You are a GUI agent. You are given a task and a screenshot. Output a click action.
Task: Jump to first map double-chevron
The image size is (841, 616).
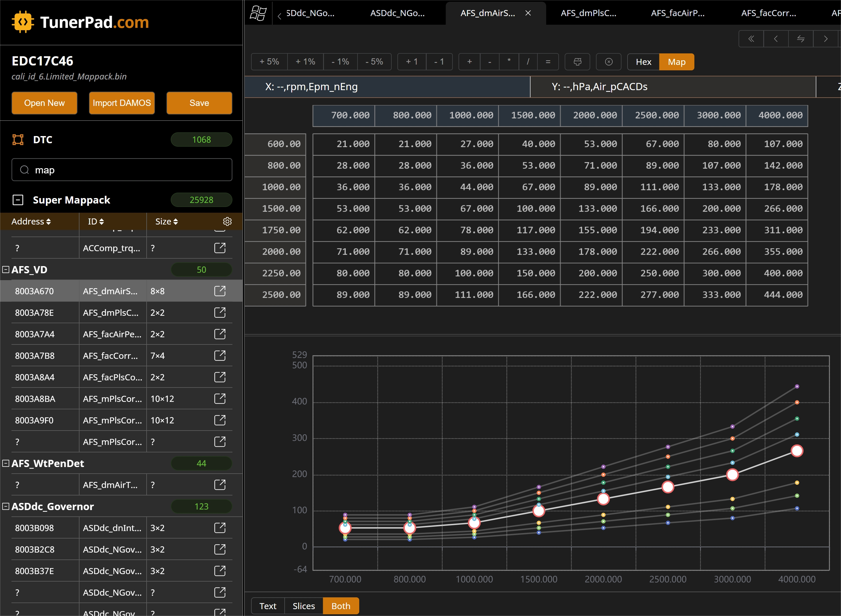tap(751, 39)
